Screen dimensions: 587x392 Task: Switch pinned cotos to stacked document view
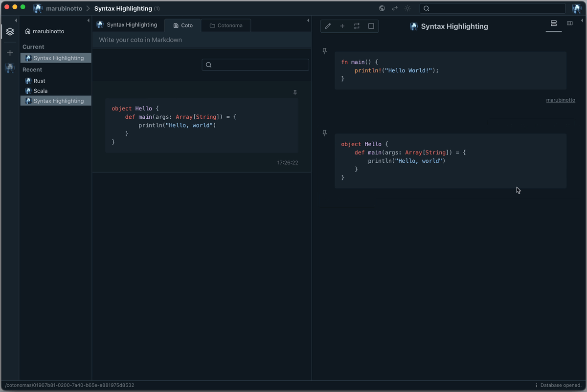pyautogui.click(x=554, y=23)
